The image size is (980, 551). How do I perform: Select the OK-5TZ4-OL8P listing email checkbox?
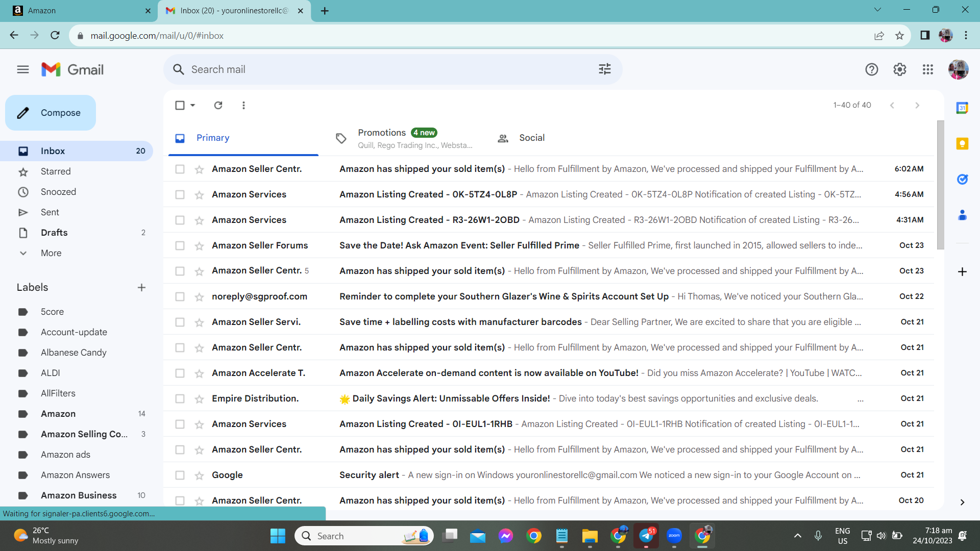[x=180, y=194]
